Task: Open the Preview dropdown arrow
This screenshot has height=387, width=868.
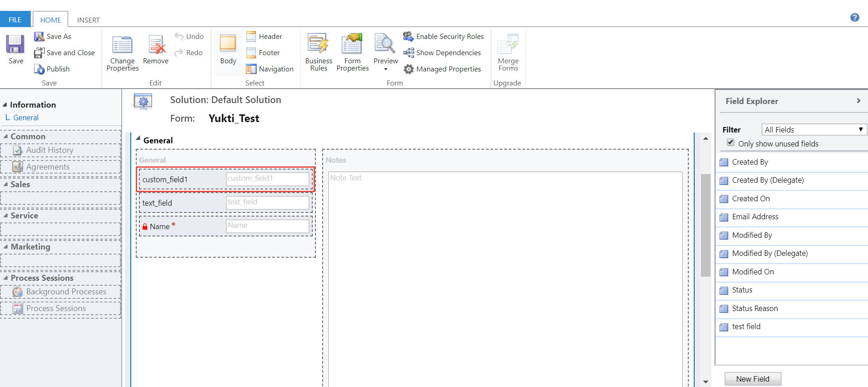Action: (x=386, y=69)
